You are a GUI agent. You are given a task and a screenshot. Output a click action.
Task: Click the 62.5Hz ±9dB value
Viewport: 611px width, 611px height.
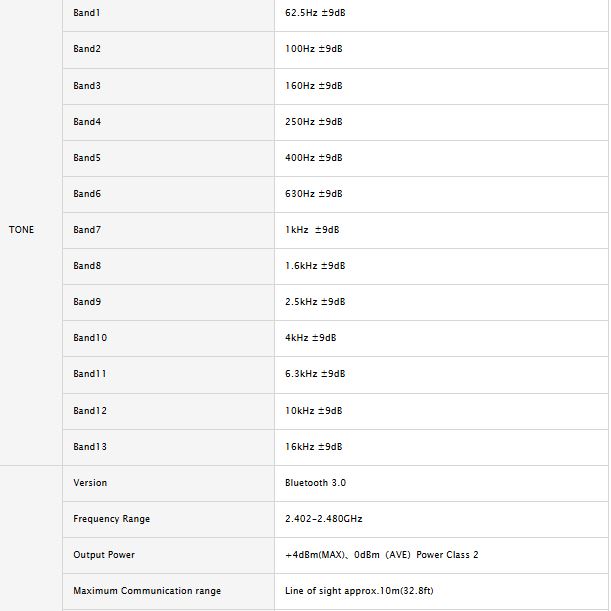point(315,13)
